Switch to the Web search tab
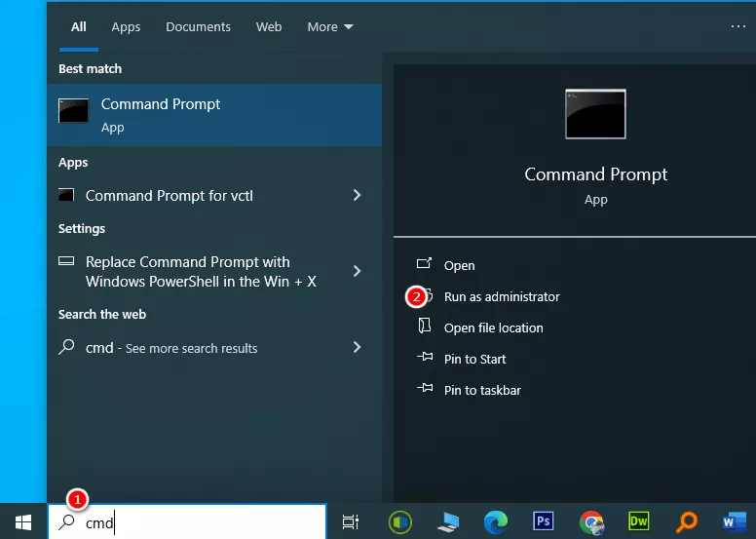 pyautogui.click(x=269, y=26)
